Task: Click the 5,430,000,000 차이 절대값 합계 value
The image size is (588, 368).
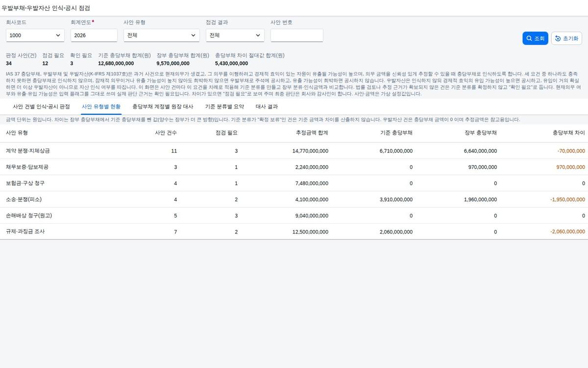Action: pyautogui.click(x=231, y=63)
